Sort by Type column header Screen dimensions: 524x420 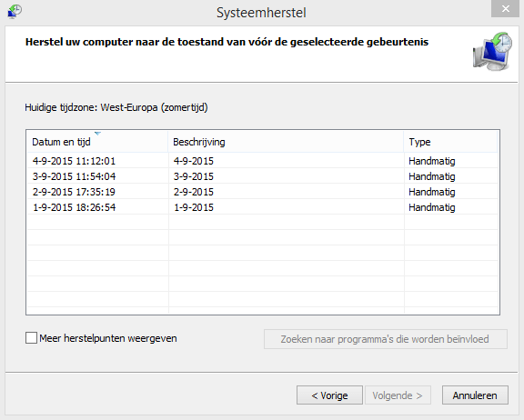450,142
